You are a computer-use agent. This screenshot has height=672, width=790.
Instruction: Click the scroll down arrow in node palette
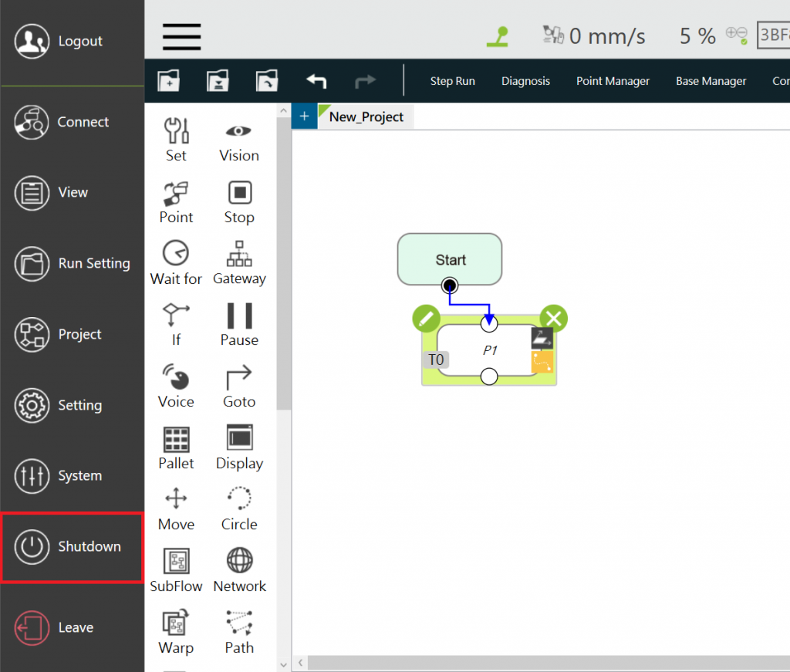coord(283,663)
